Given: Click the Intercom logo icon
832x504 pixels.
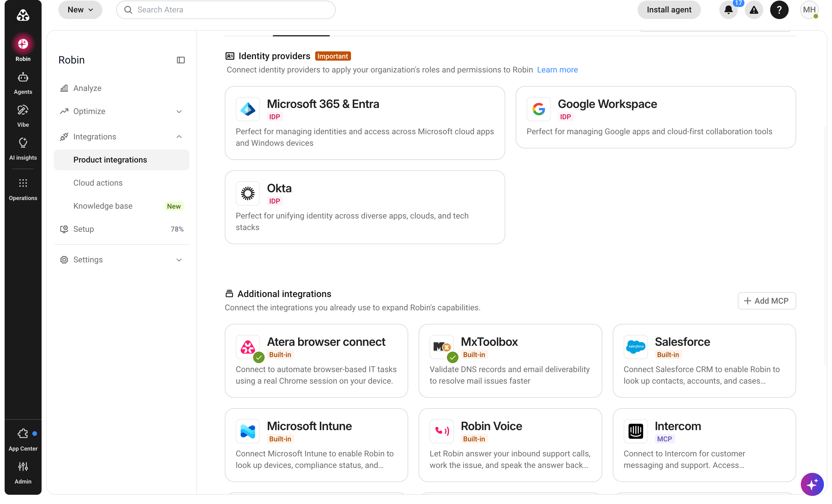Looking at the screenshot, I should (636, 431).
